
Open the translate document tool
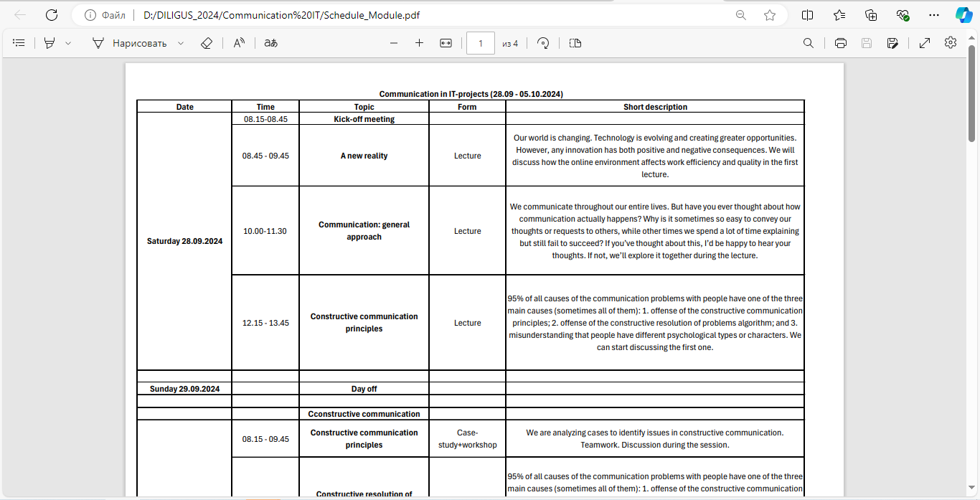coord(270,43)
